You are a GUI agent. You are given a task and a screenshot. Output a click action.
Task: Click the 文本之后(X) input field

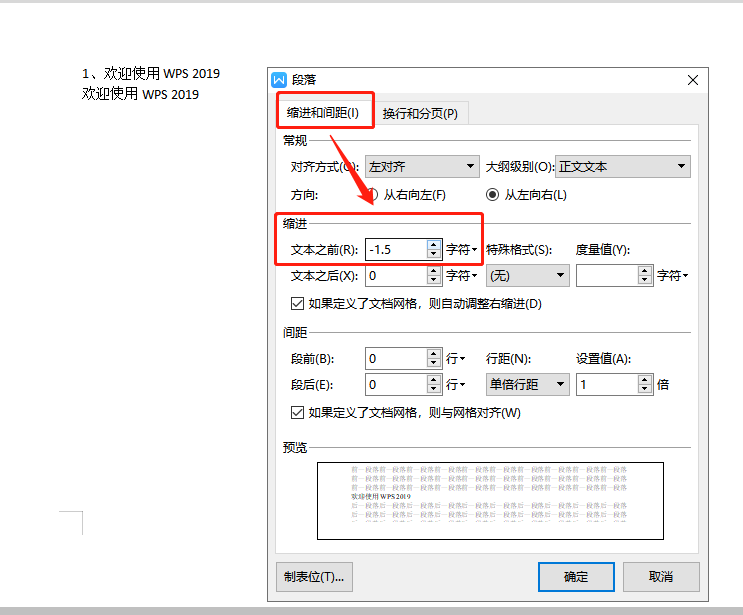[x=396, y=276]
